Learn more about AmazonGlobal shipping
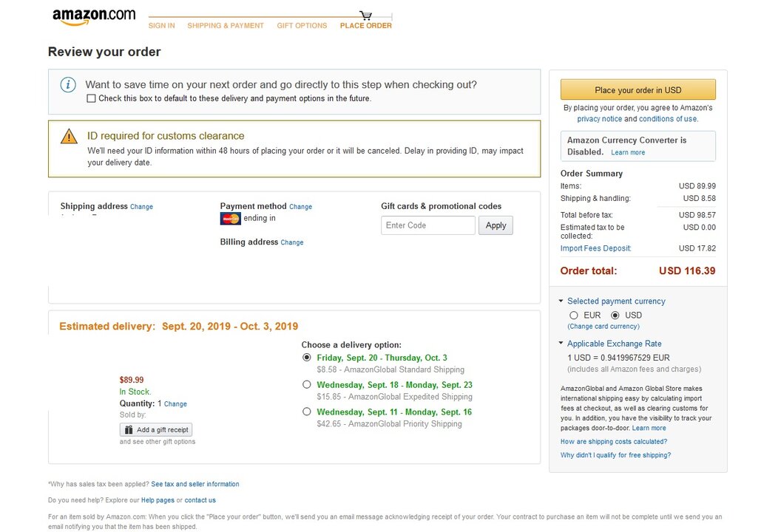 [x=649, y=429]
